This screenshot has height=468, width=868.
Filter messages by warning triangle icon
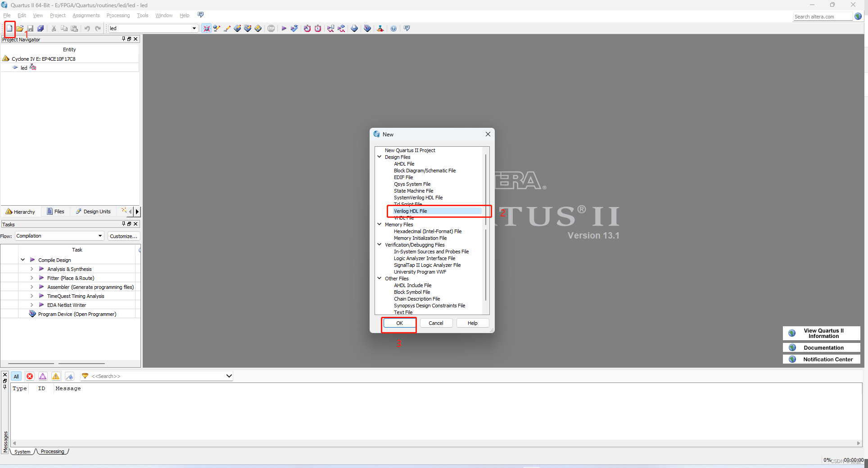(x=56, y=376)
